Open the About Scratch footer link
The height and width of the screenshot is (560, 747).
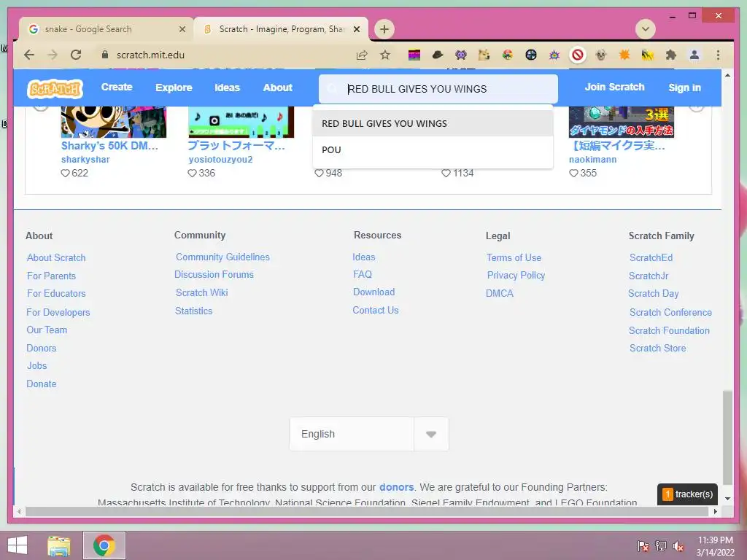click(x=56, y=257)
